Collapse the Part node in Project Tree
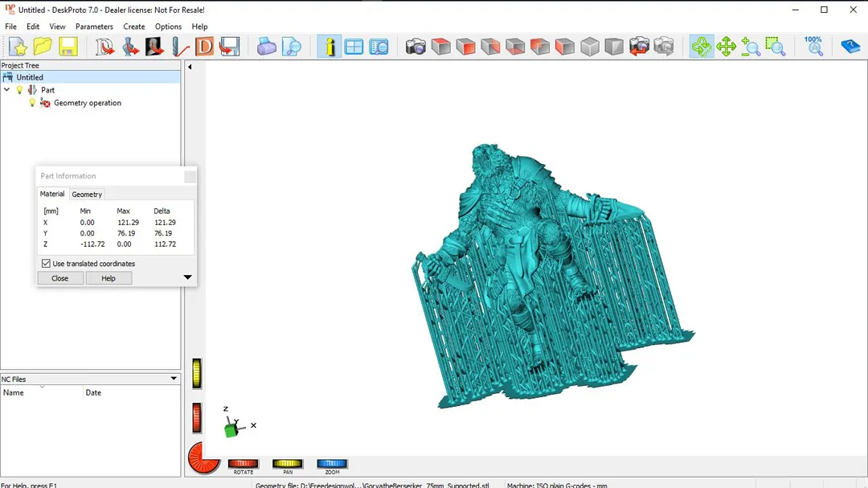This screenshot has height=488, width=868. click(6, 90)
